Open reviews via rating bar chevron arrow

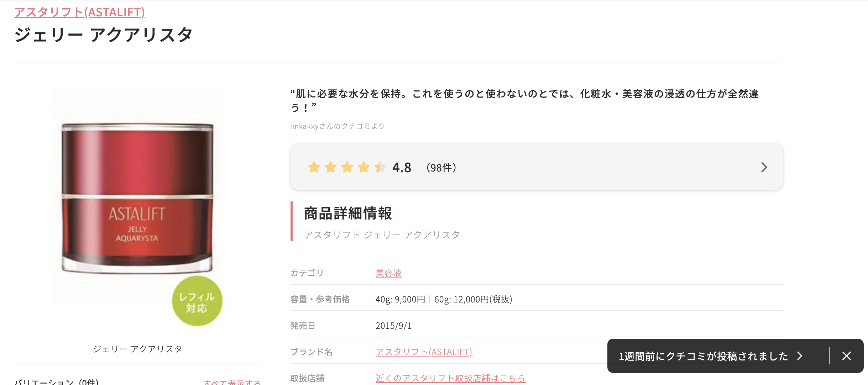[764, 167]
